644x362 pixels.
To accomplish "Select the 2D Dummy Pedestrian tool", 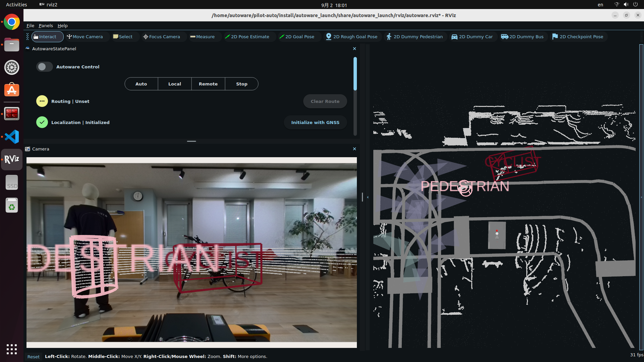I will 415,37.
